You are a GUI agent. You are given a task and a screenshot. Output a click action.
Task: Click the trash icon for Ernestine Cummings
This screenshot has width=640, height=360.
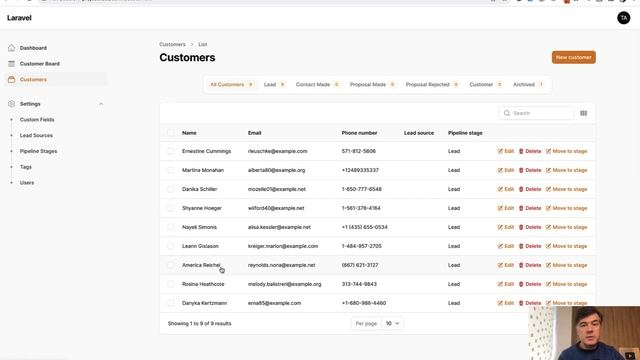click(x=521, y=151)
